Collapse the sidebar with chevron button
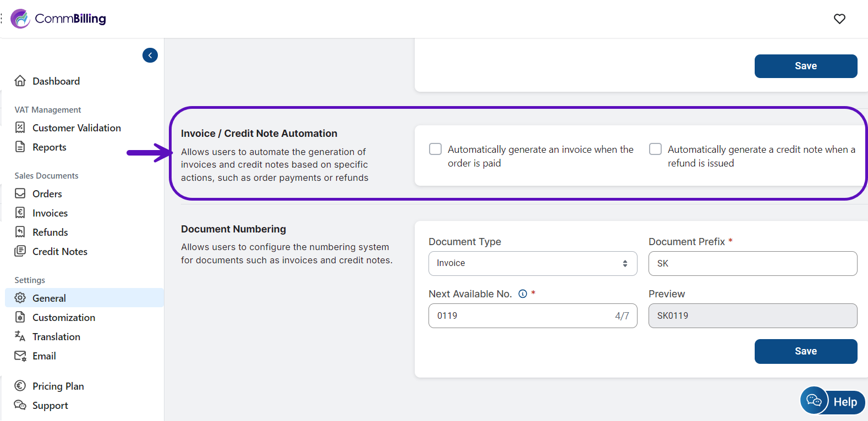Viewport: 868px width, 421px height. click(x=150, y=56)
